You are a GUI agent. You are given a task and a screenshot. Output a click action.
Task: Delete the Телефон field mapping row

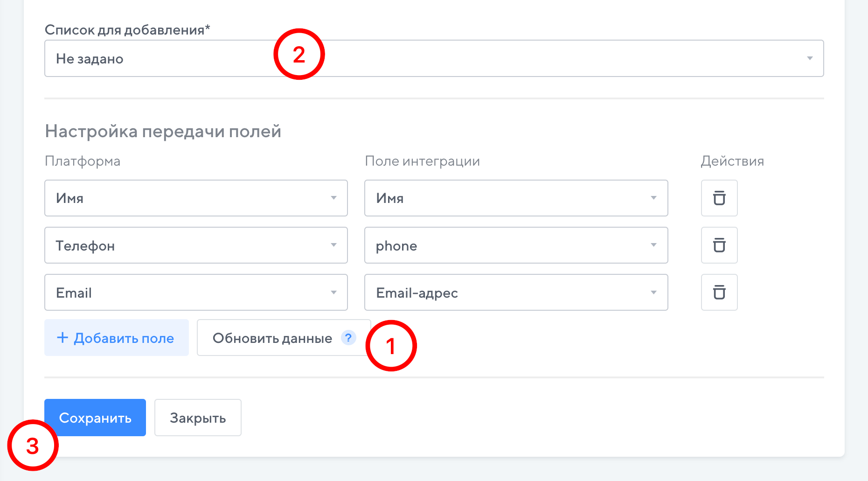(x=719, y=245)
